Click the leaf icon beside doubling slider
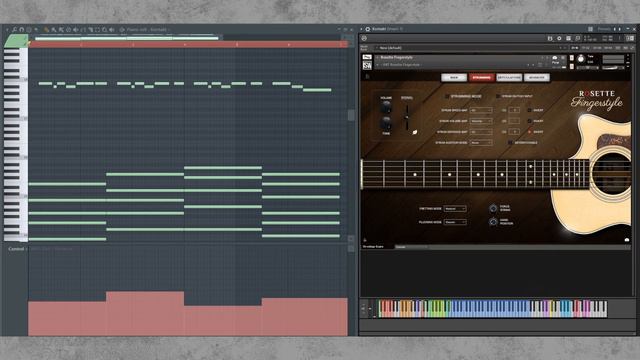The image size is (640, 360). point(415,132)
